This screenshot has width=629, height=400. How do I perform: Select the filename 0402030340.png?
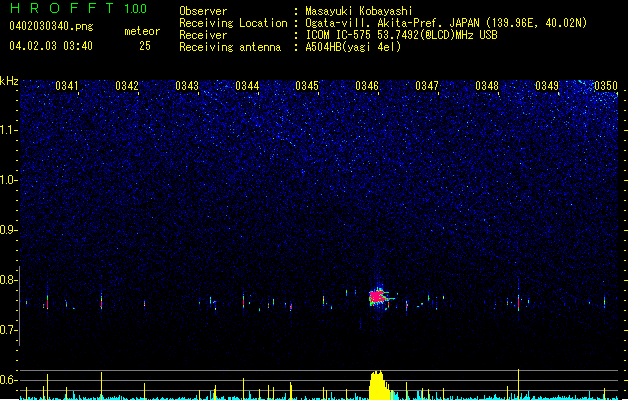(51, 26)
